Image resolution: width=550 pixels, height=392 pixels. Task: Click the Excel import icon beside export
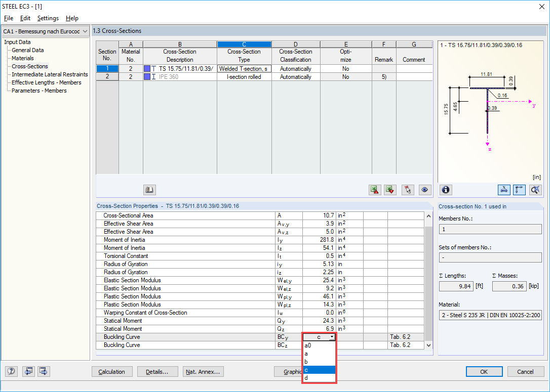[389, 190]
